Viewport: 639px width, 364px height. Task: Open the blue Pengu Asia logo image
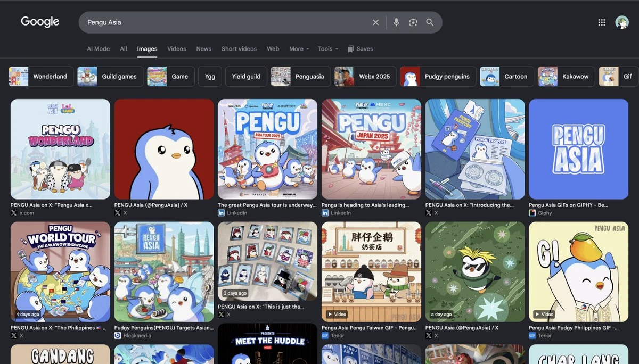[x=578, y=149]
